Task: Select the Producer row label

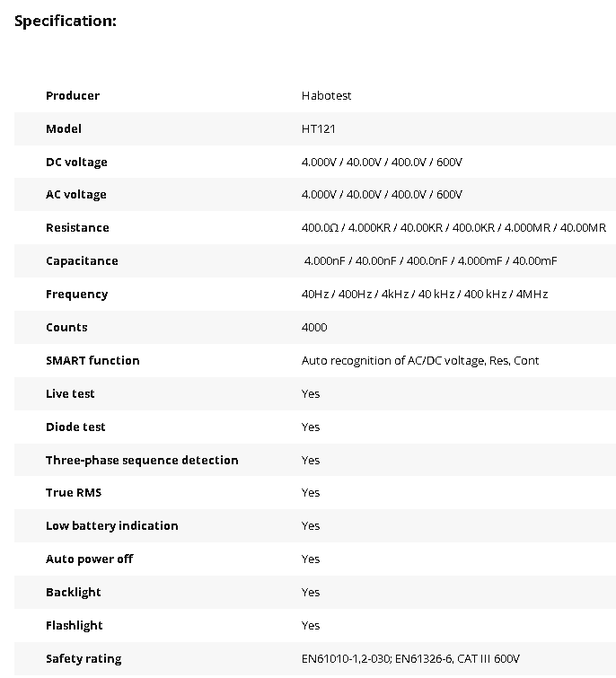Action: (73, 96)
